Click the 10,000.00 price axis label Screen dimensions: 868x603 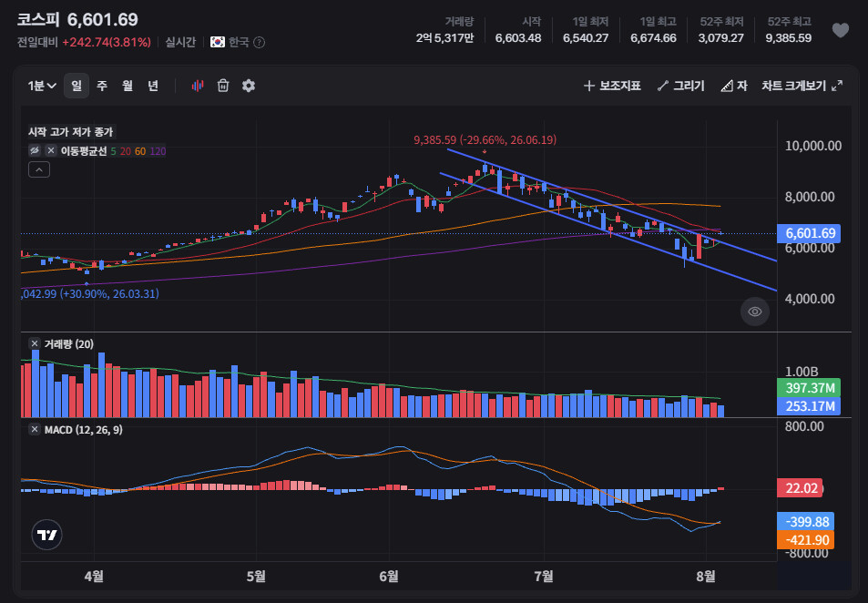pos(813,146)
